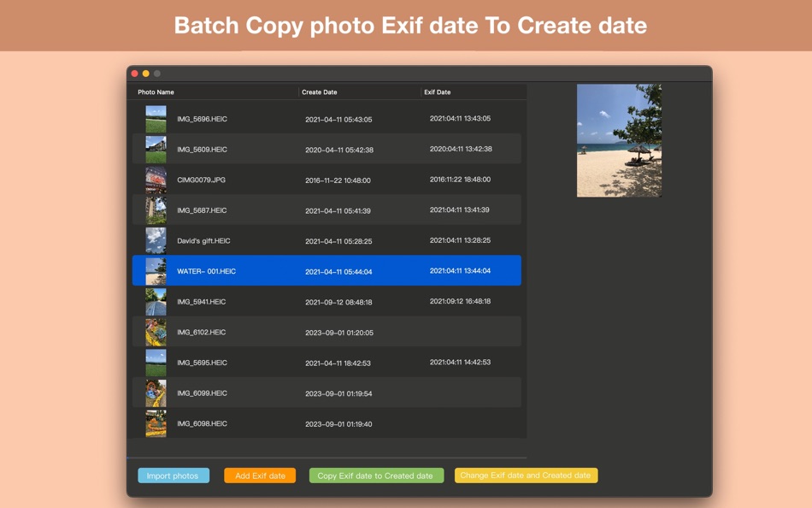The width and height of the screenshot is (812, 508).
Task: Click the David's gift.HEIC photo thumbnail
Action: pos(156,240)
